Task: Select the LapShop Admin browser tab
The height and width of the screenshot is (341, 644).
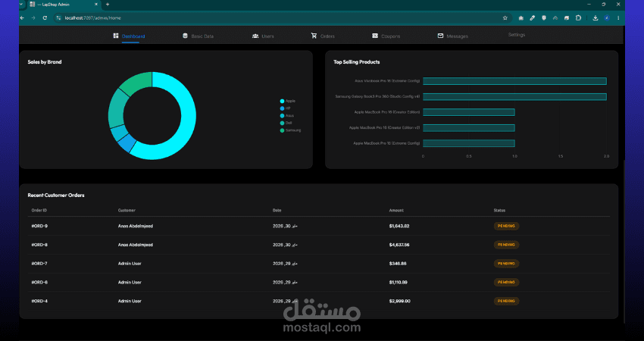Action: 64,5
